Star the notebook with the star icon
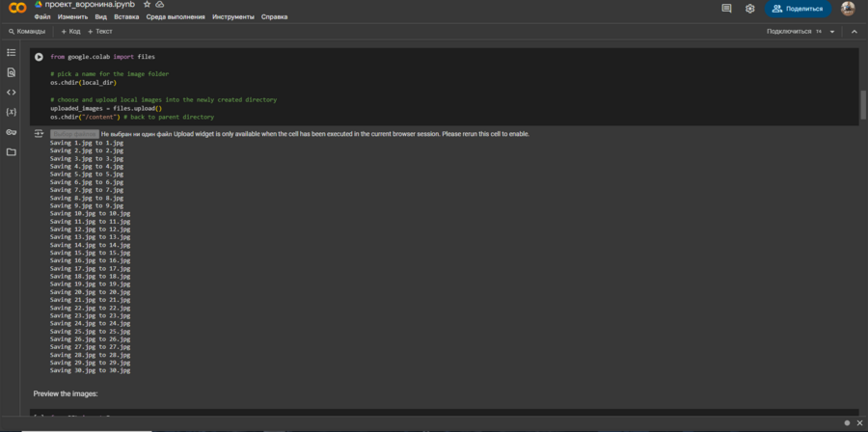 (147, 5)
